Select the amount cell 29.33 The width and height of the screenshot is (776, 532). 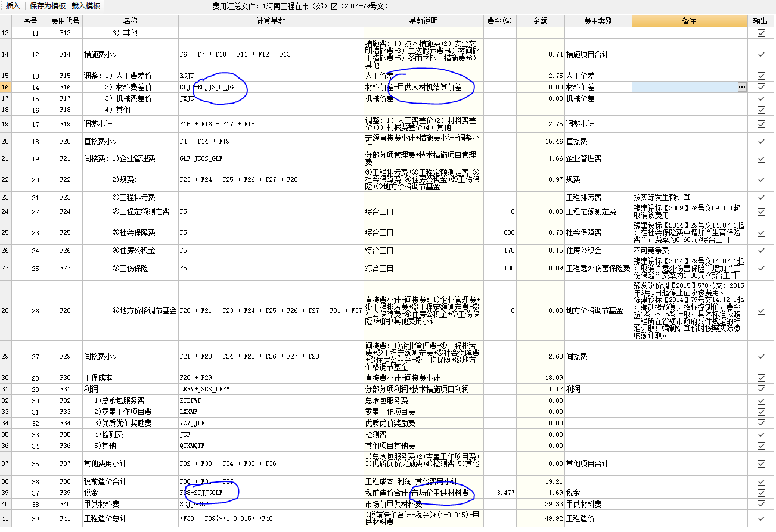[x=540, y=504]
